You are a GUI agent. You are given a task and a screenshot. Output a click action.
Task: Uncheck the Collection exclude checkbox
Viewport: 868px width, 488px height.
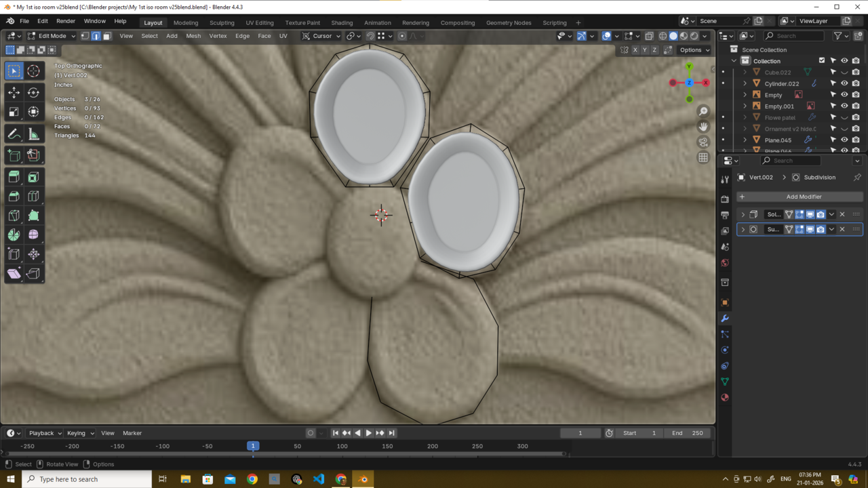[822, 61]
